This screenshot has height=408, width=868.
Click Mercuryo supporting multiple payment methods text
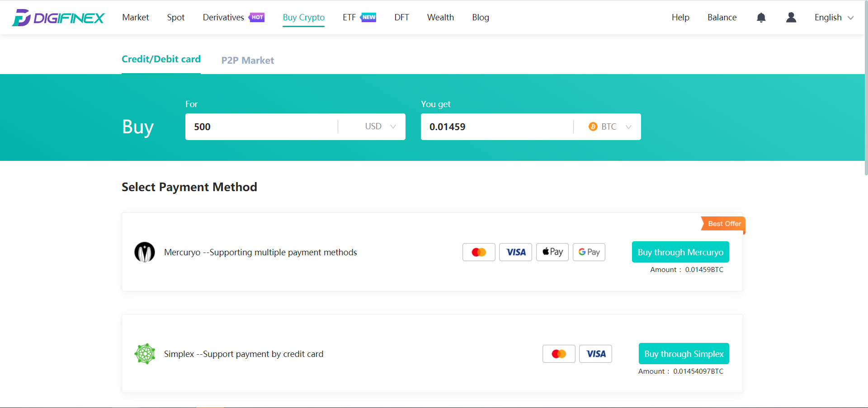260,252
